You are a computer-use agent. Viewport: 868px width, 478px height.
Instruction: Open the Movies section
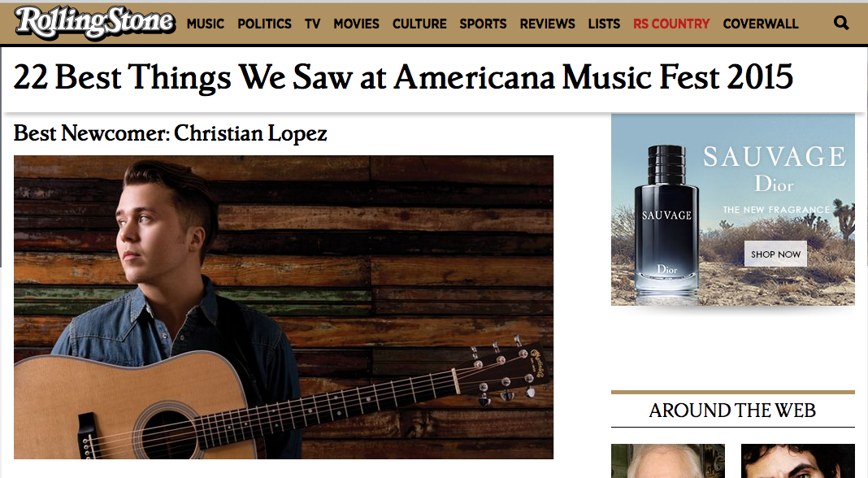click(356, 24)
